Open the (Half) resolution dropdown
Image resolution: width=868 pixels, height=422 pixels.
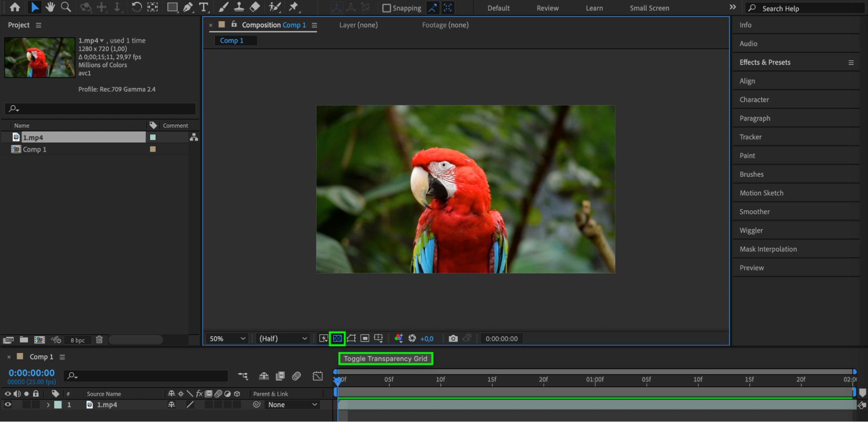[283, 338]
